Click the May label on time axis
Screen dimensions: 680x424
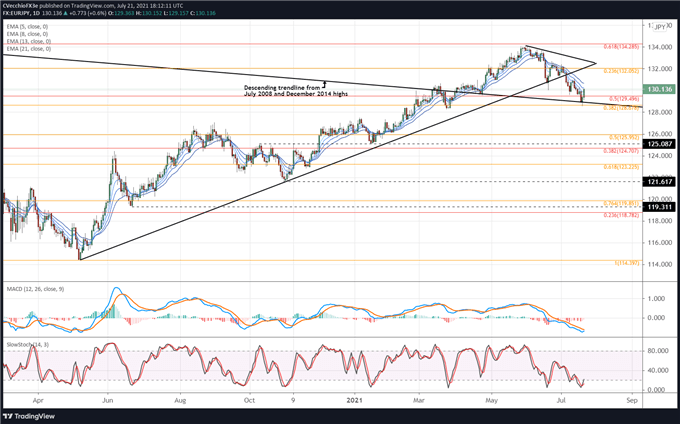click(491, 400)
